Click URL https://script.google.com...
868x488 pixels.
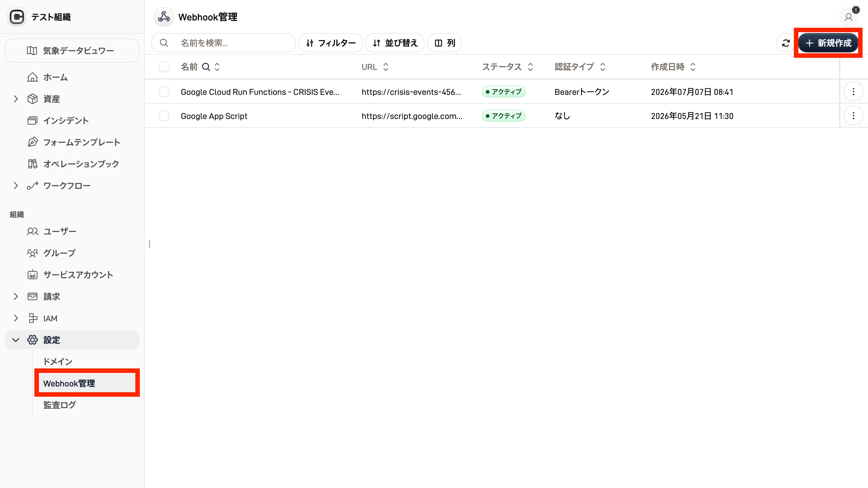point(412,116)
